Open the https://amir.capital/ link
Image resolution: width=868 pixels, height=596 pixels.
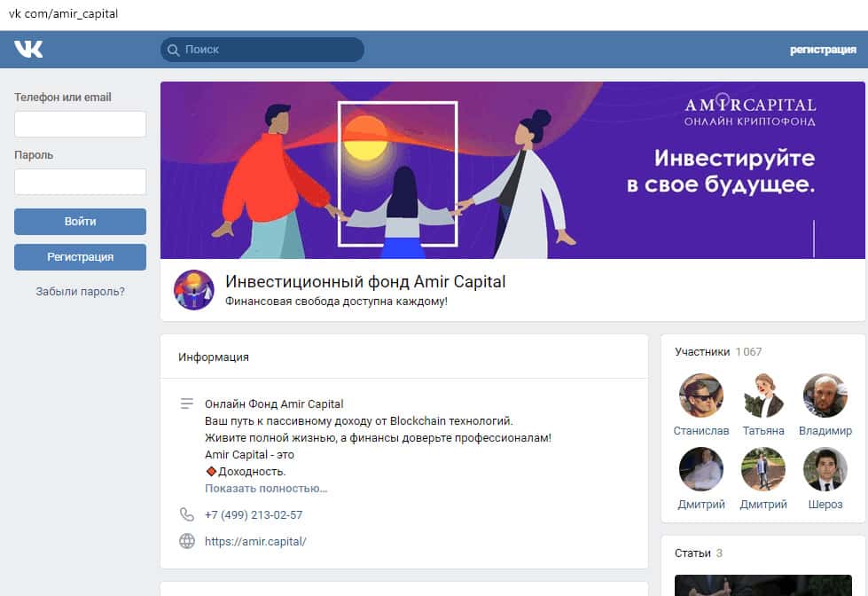pos(255,541)
